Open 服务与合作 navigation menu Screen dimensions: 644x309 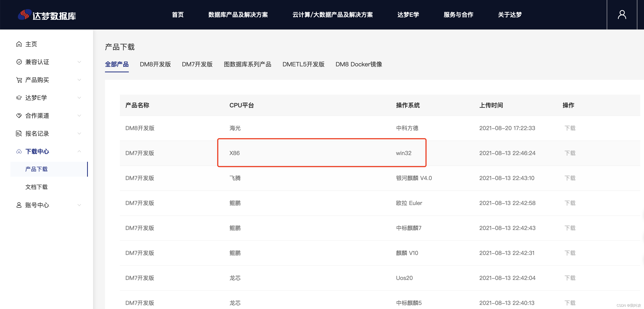[458, 15]
